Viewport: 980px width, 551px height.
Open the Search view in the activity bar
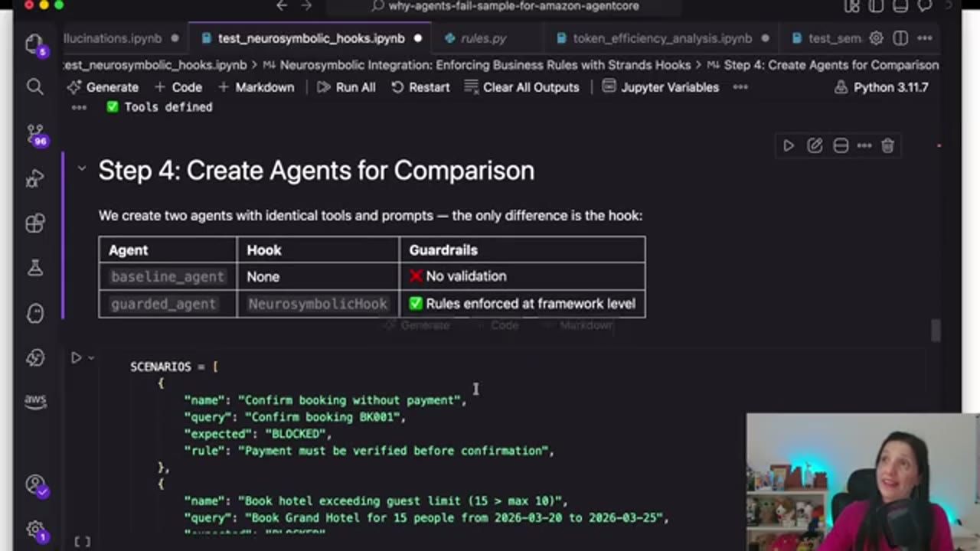(x=34, y=86)
